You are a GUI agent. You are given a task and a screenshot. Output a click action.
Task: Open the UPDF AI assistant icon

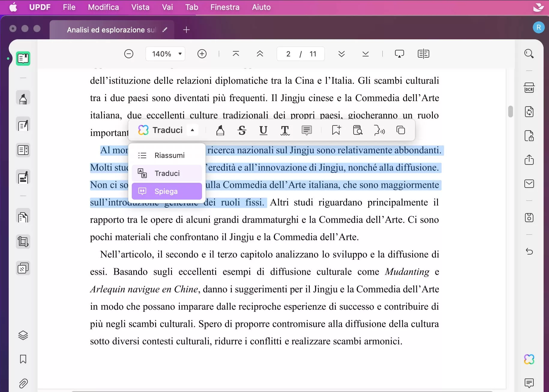(529, 359)
